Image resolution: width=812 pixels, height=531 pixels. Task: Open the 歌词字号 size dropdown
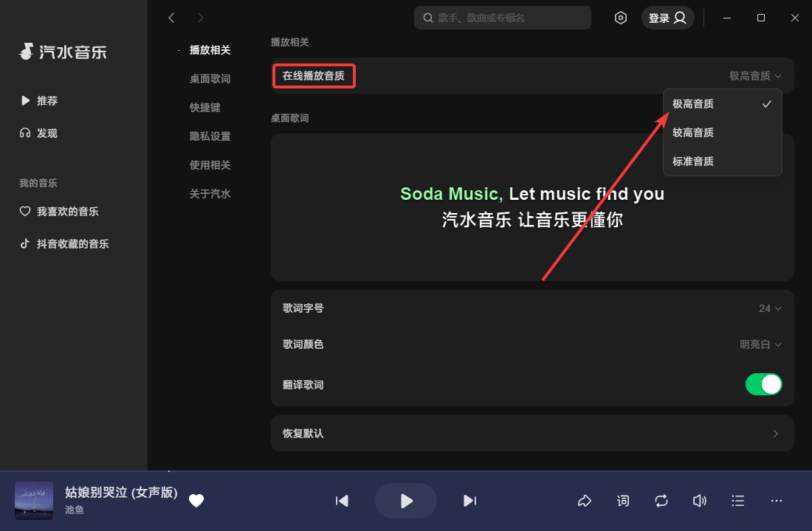(x=769, y=308)
